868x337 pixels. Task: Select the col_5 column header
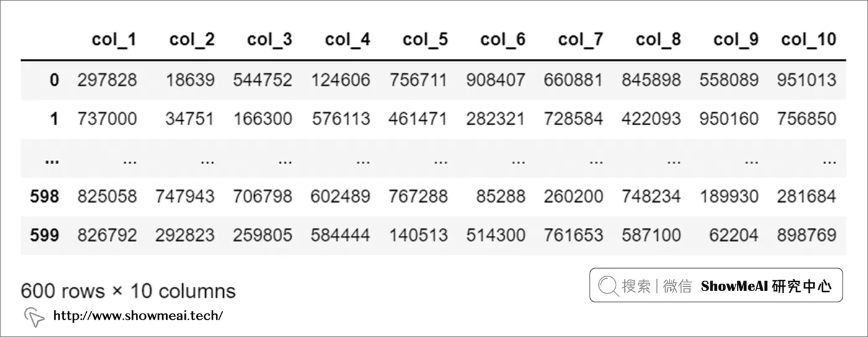coord(425,40)
